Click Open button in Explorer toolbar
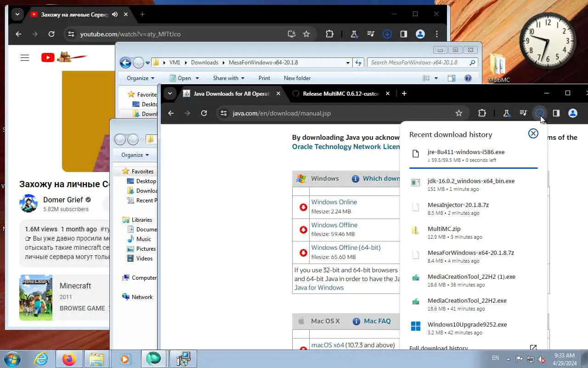Screen dimensions: 588x368 coord(184,78)
